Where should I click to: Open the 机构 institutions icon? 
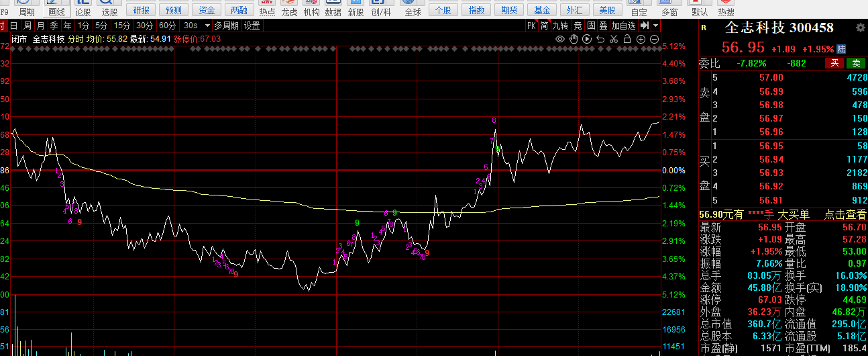(311, 8)
